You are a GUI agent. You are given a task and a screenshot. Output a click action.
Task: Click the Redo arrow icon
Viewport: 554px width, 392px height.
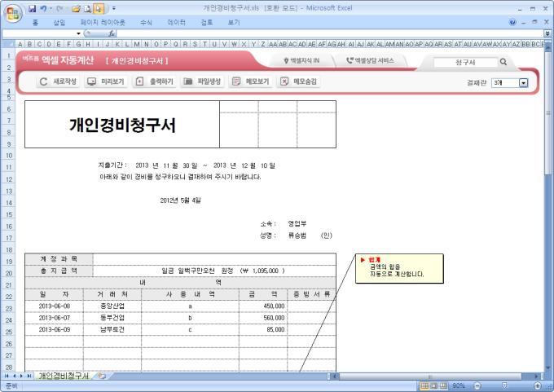pyautogui.click(x=59, y=8)
